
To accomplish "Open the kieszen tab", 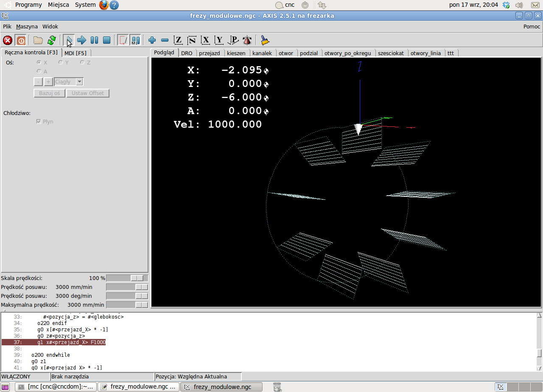I will point(236,53).
